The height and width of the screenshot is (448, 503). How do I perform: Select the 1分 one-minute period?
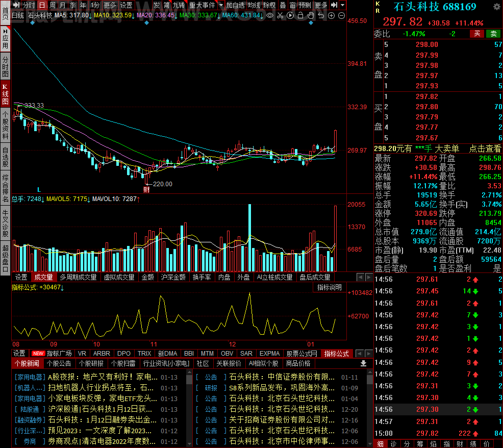click(x=95, y=5)
